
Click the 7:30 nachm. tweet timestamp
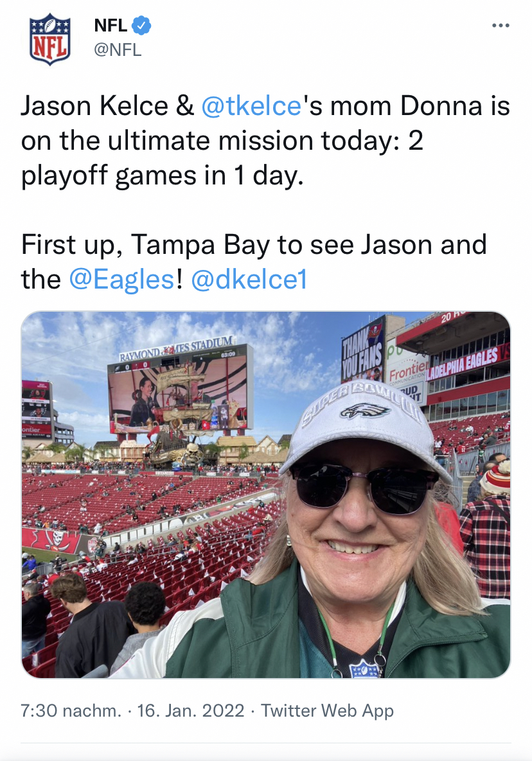(71, 711)
